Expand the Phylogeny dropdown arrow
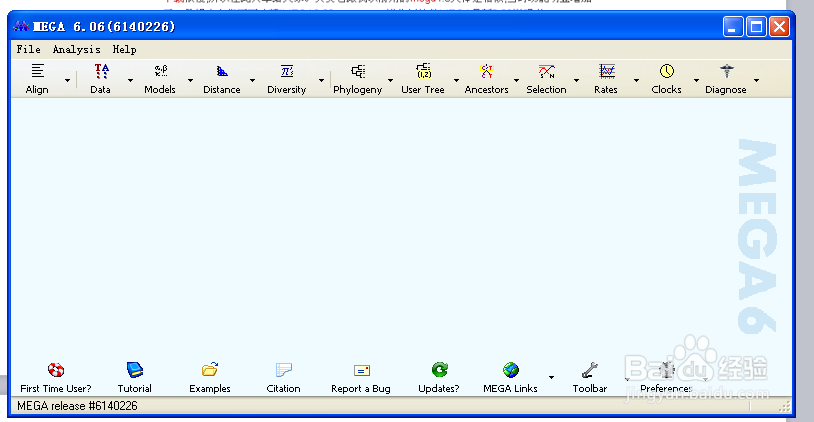Screen dimensions: 814x422 point(390,80)
